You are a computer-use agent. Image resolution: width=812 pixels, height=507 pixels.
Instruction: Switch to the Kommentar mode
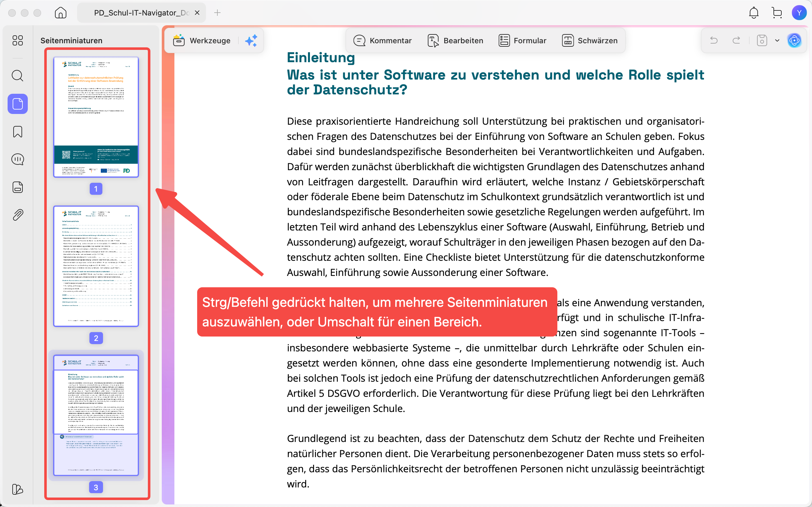[x=382, y=41]
